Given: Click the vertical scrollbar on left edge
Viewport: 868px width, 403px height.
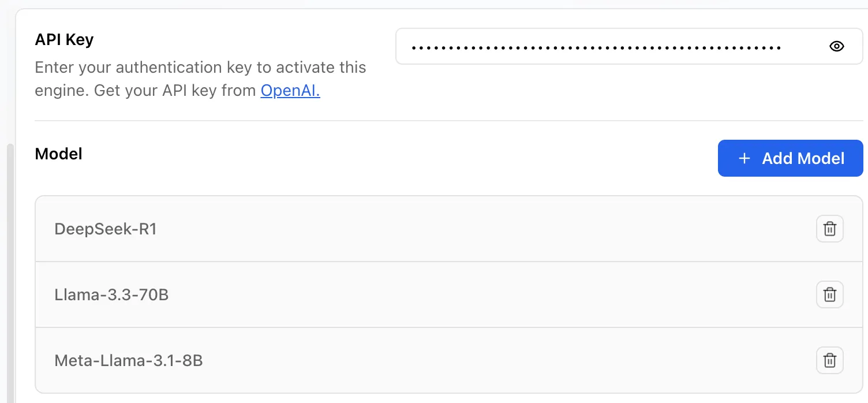Looking at the screenshot, I should coord(10,271).
